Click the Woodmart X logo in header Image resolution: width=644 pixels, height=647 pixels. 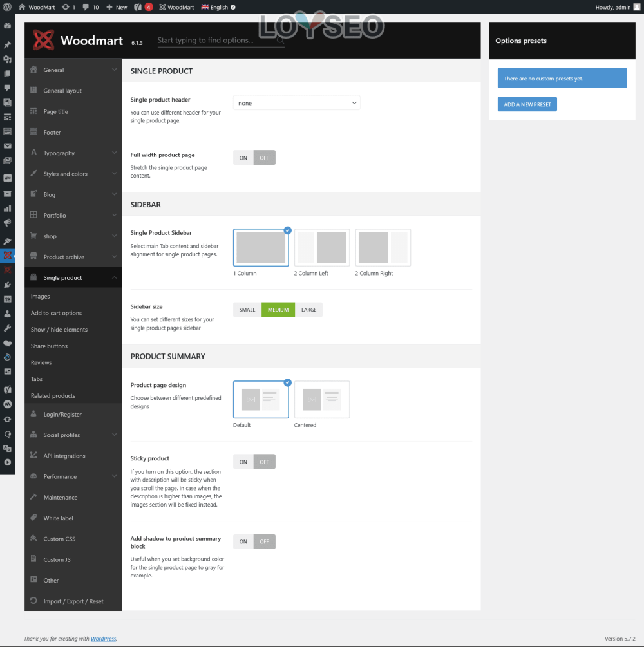coord(43,40)
